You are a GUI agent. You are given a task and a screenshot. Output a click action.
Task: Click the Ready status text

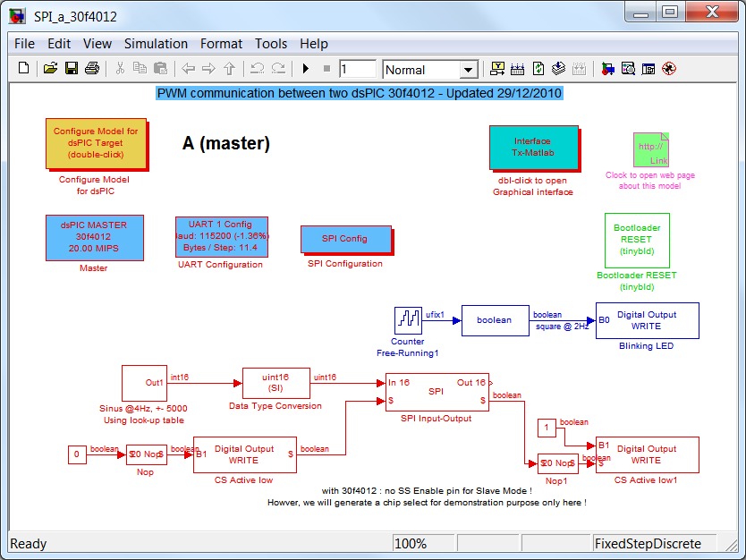pos(29,544)
